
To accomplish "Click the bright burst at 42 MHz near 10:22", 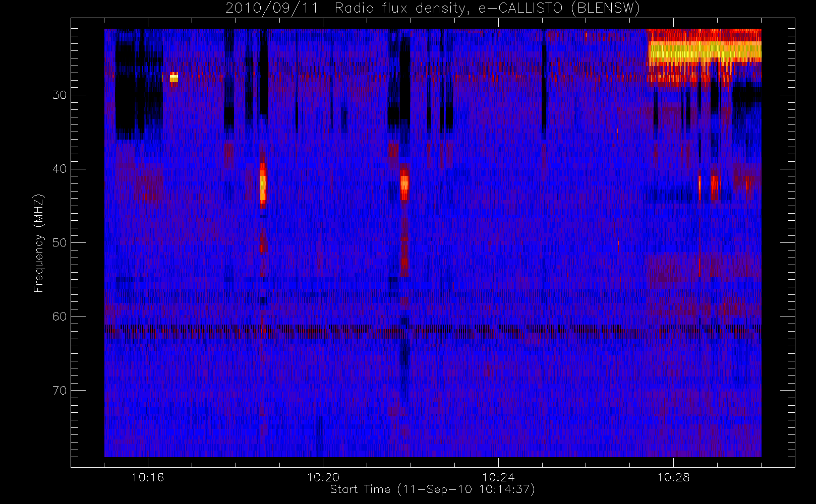I will 404,182.
